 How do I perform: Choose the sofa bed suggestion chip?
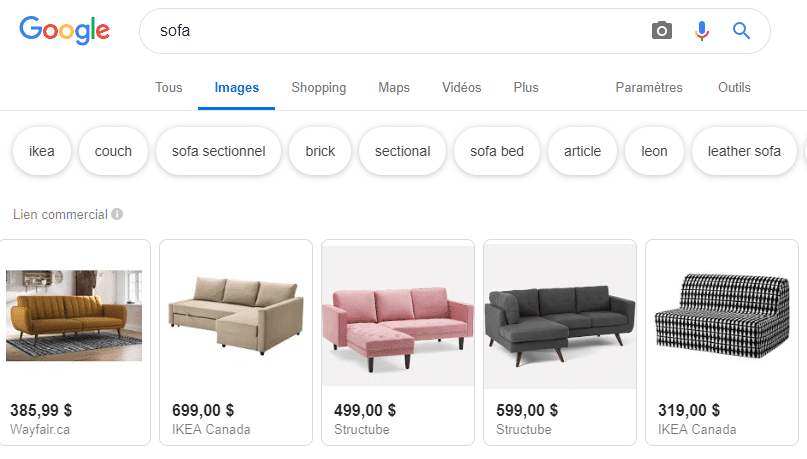[x=497, y=152]
